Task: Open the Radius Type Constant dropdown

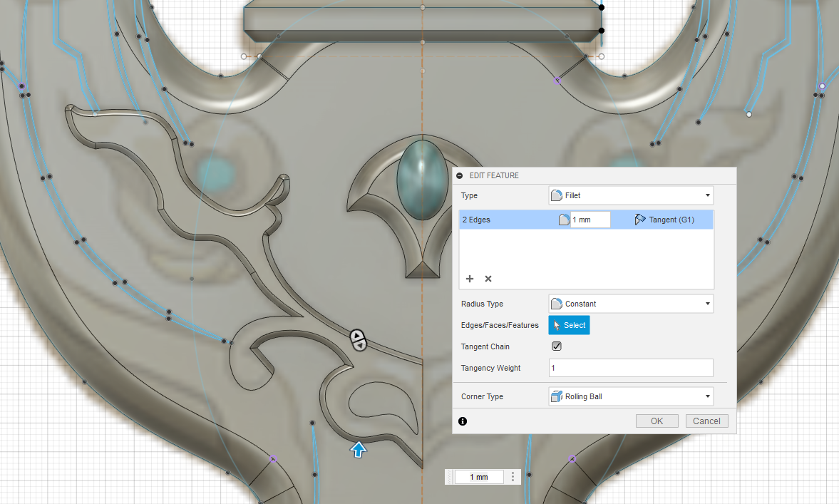Action: [631, 304]
